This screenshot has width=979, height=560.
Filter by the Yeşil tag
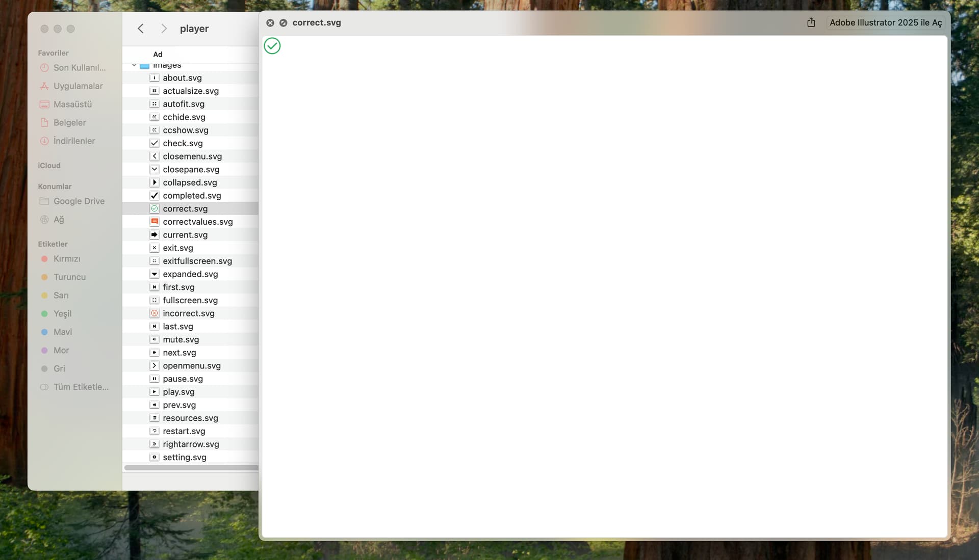(x=62, y=314)
